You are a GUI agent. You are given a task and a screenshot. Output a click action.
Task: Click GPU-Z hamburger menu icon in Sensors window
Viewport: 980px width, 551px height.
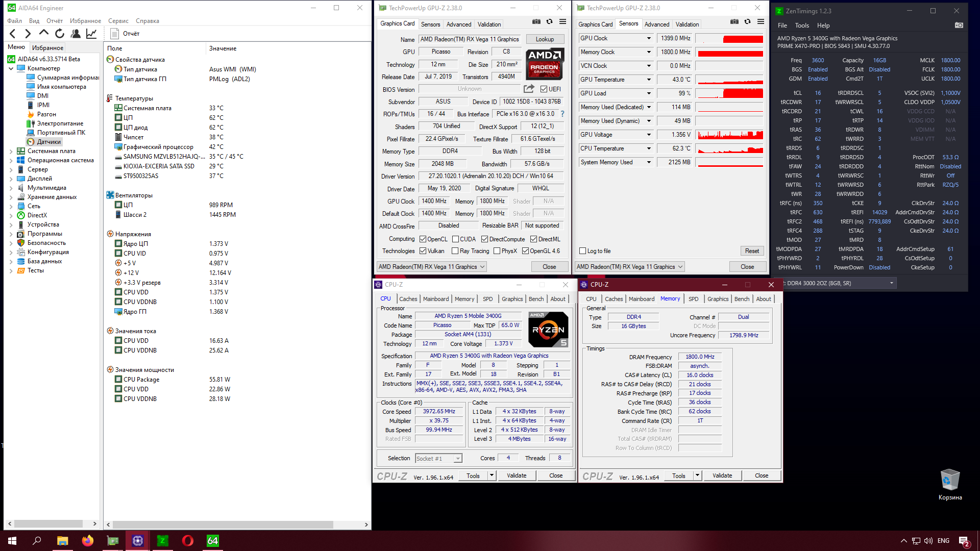[x=761, y=21]
